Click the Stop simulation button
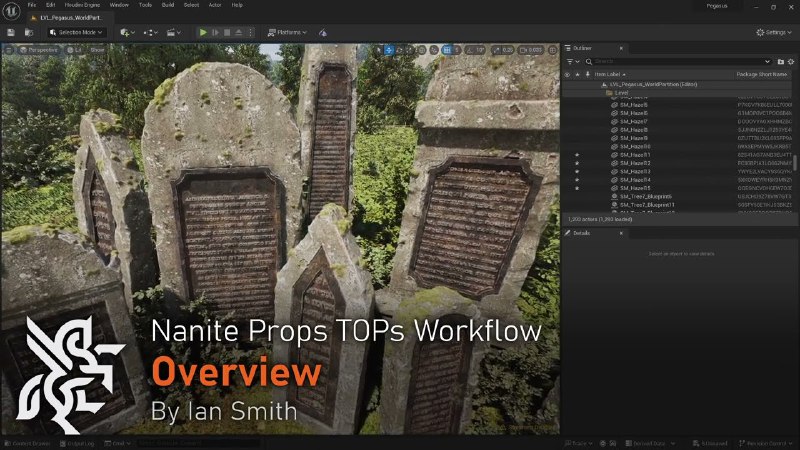 (x=227, y=33)
